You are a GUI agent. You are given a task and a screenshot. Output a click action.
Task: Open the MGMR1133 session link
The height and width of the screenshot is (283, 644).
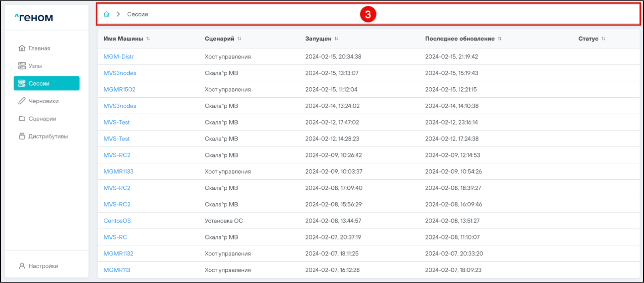(118, 171)
